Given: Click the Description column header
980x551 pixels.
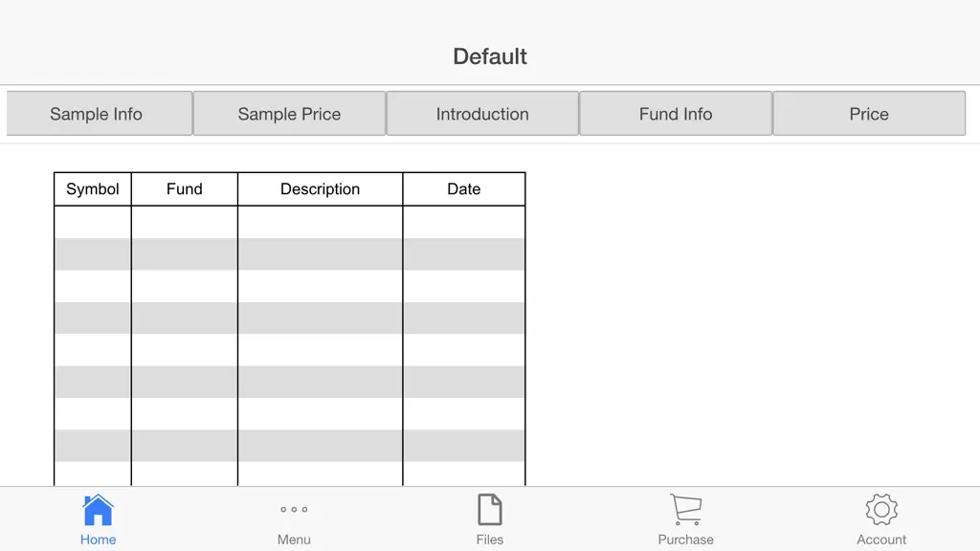Looking at the screenshot, I should click(x=320, y=189).
